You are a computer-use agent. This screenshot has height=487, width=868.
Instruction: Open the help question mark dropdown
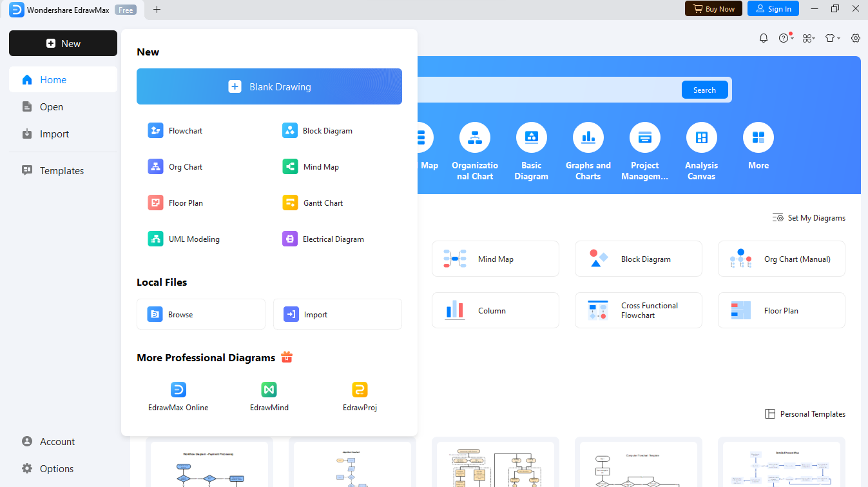[x=786, y=38]
